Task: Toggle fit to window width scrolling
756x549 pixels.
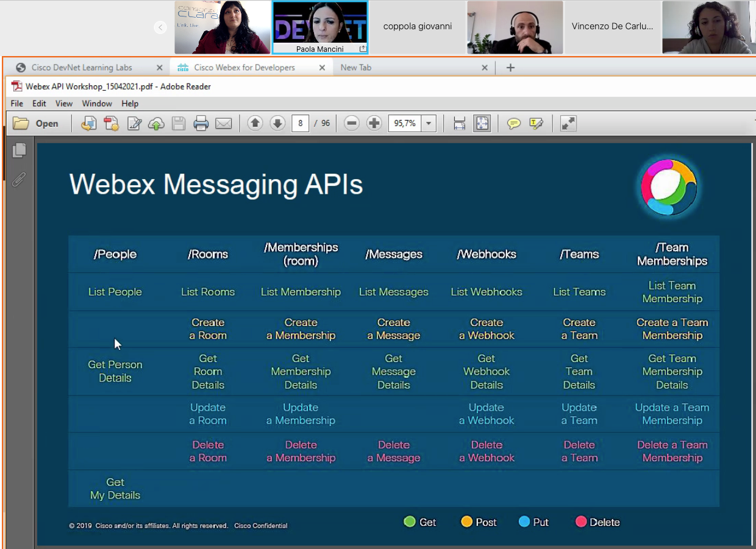Action: [460, 124]
